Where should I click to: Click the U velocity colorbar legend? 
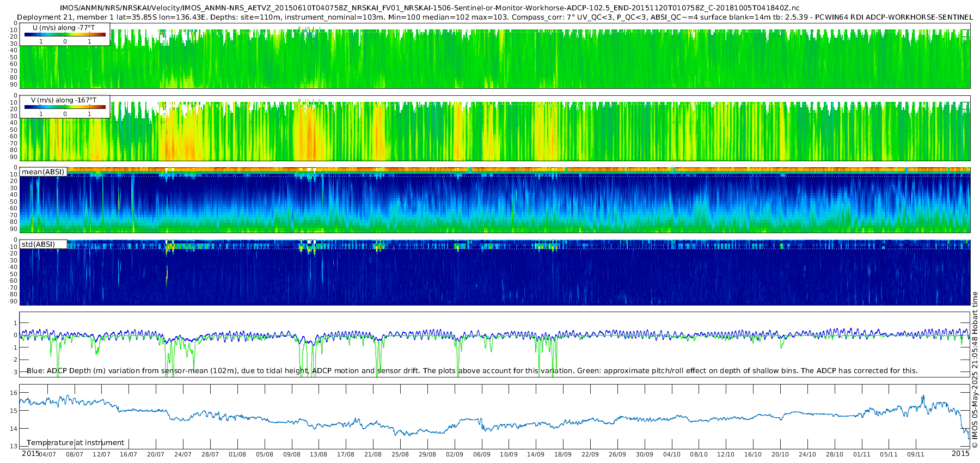[65, 34]
